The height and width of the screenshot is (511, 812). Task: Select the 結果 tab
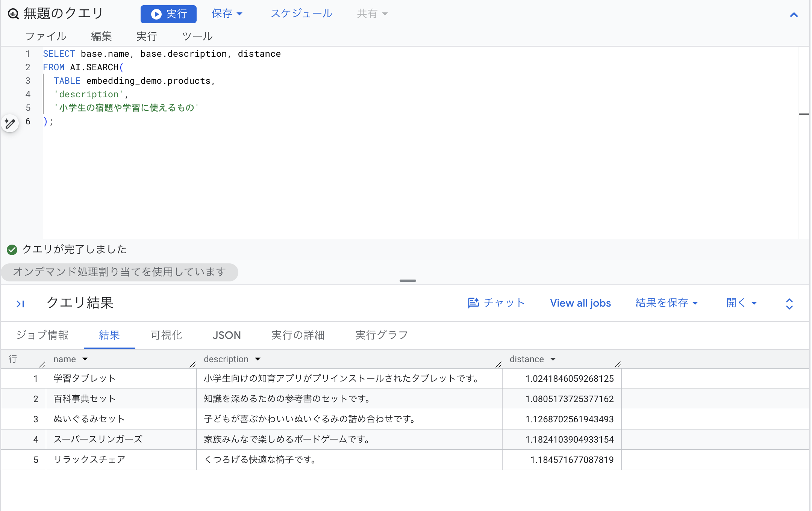[109, 335]
